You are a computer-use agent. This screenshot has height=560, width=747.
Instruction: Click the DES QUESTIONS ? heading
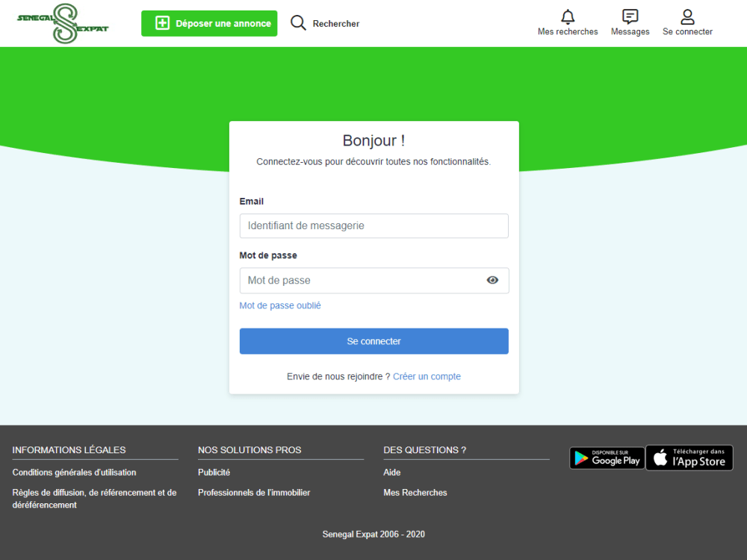click(425, 450)
